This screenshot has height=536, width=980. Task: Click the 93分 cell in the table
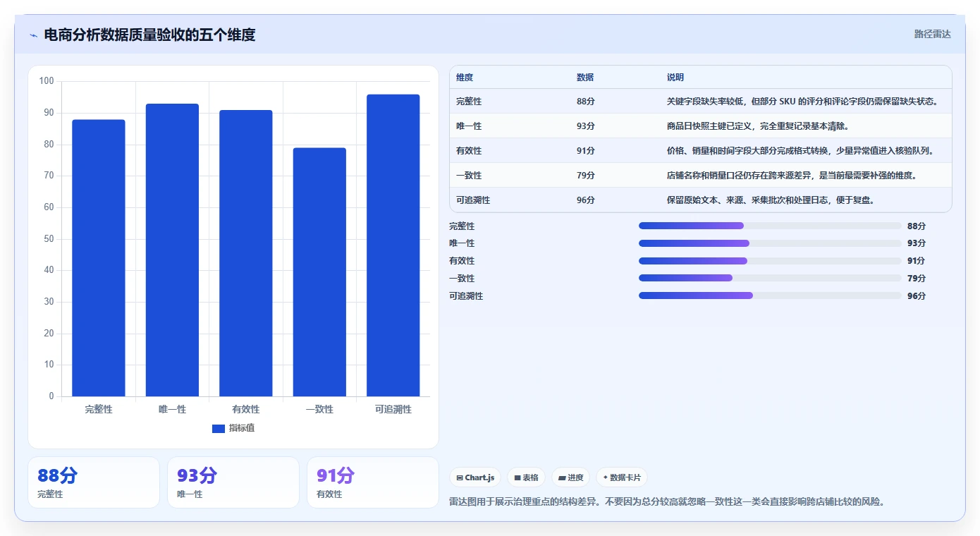(x=586, y=126)
